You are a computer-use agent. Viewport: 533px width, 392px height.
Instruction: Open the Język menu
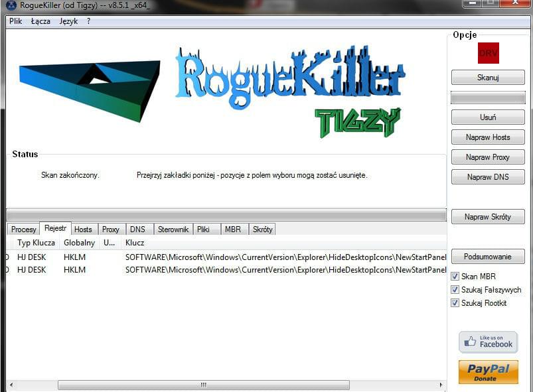click(68, 21)
